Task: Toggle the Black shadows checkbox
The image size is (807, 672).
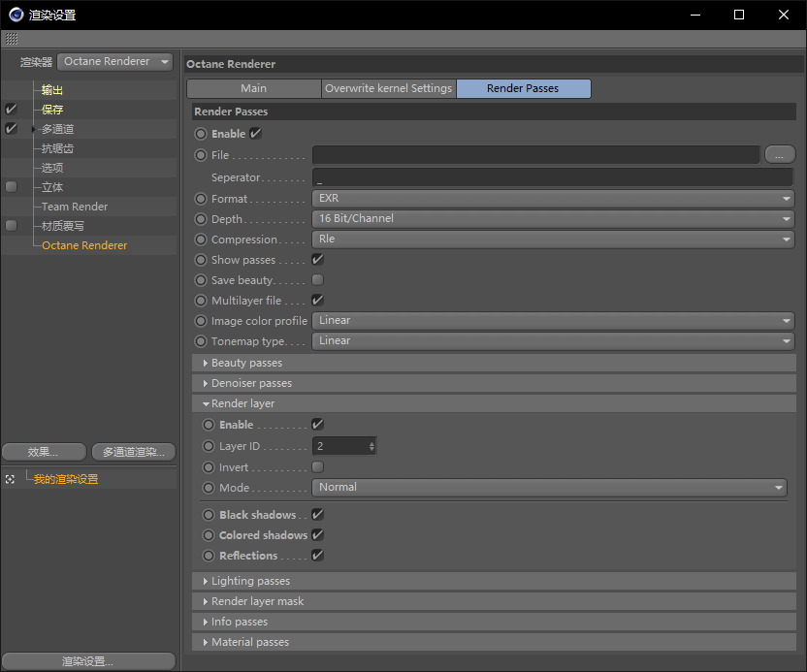Action: click(x=317, y=514)
